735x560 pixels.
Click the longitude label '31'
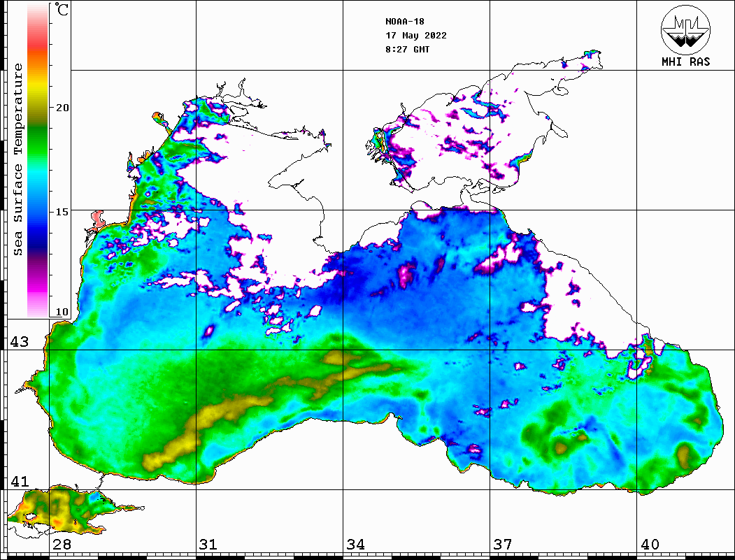[x=208, y=544]
